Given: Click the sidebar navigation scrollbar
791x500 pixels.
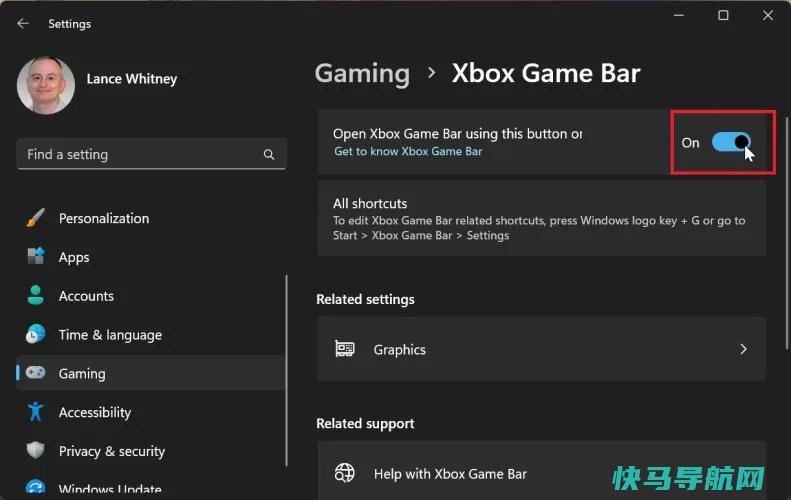Looking at the screenshot, I should 286,371.
